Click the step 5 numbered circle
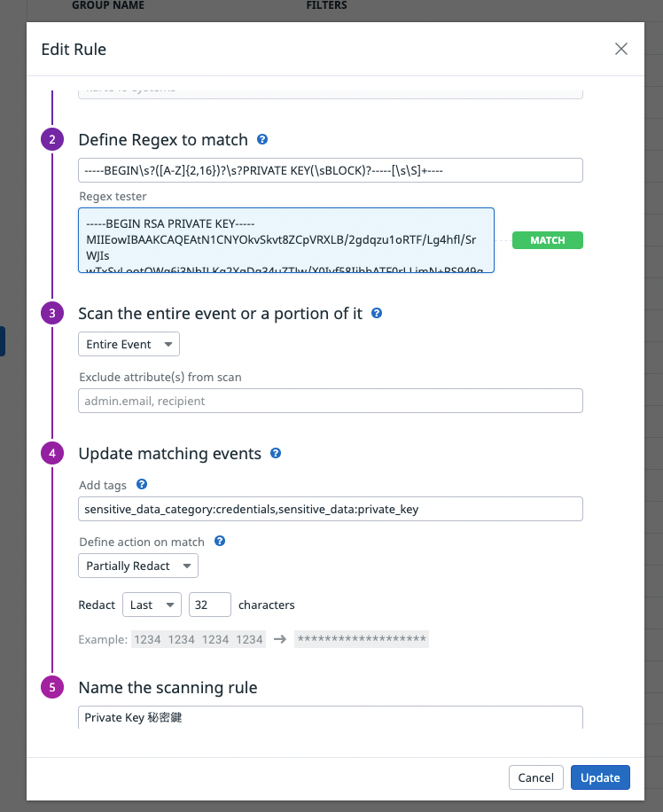The image size is (663, 812). [52, 687]
